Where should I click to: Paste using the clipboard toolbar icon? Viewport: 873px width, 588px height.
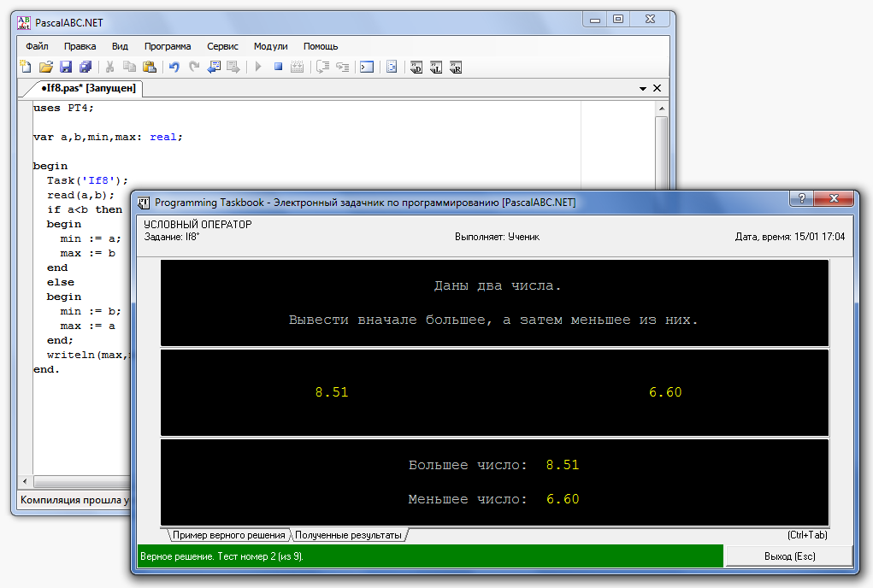[150, 67]
